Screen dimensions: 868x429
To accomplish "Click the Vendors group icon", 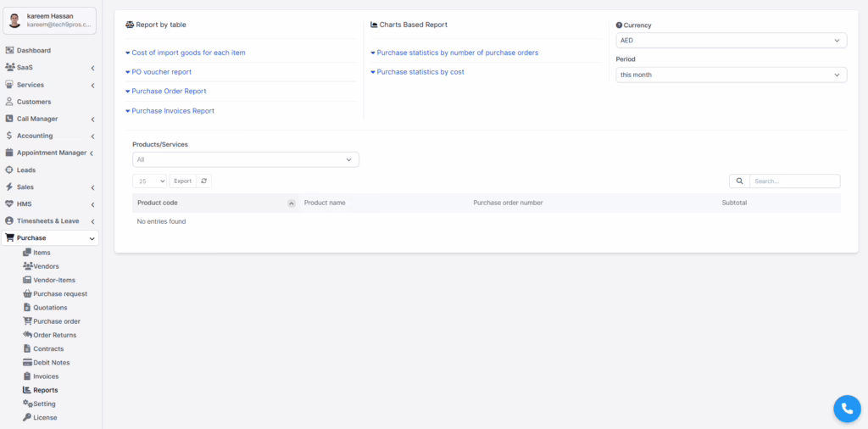I will coord(28,266).
